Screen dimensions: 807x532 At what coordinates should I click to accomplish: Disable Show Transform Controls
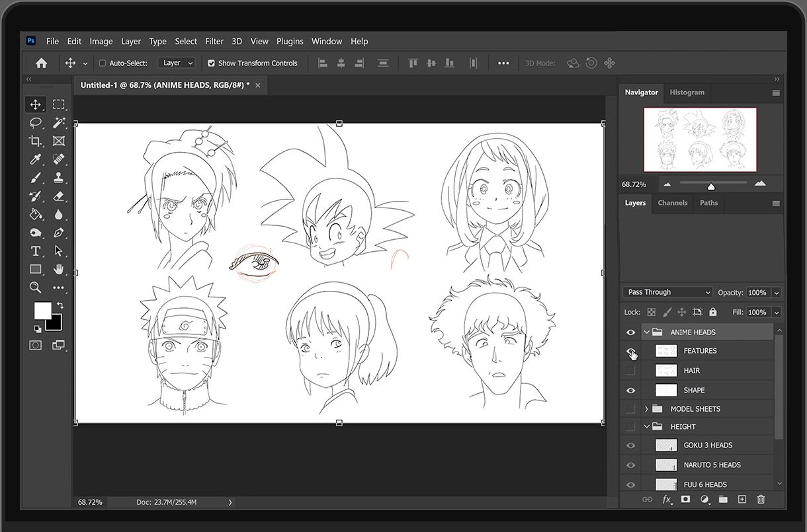click(x=210, y=63)
